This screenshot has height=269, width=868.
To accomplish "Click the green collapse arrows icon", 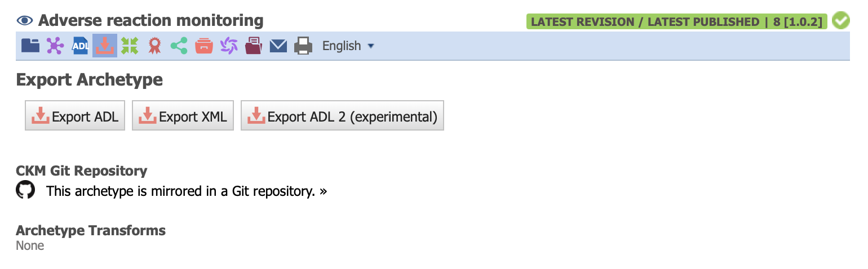I will (130, 46).
